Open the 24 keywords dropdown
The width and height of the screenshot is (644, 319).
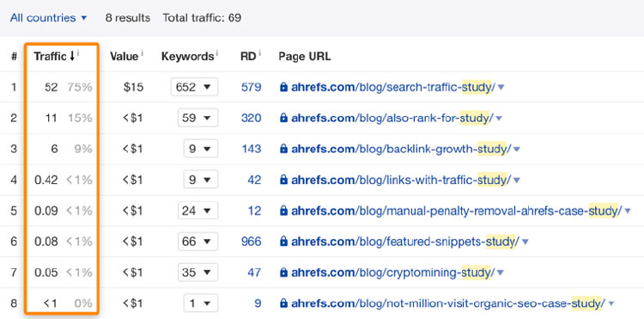pos(198,211)
